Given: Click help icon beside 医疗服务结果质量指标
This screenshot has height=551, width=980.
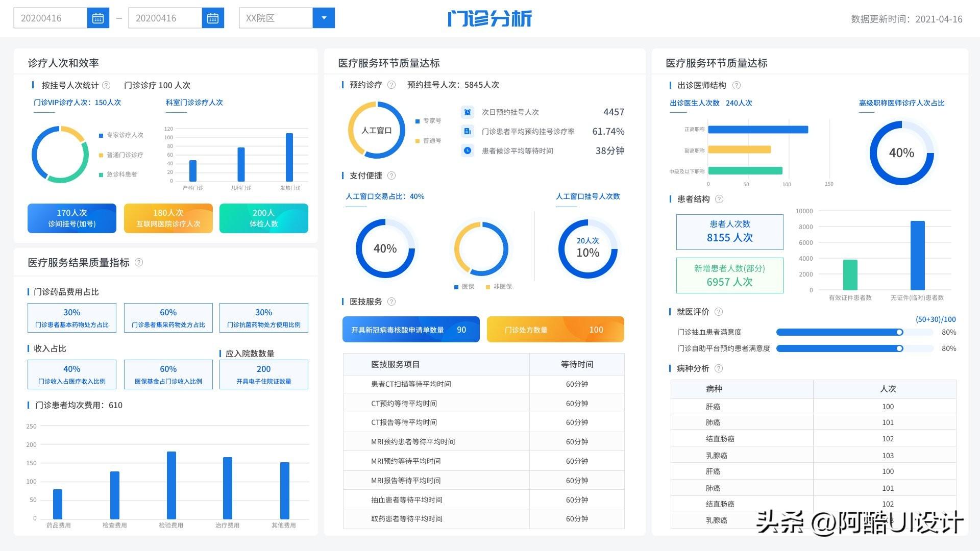Looking at the screenshot, I should pos(139,262).
